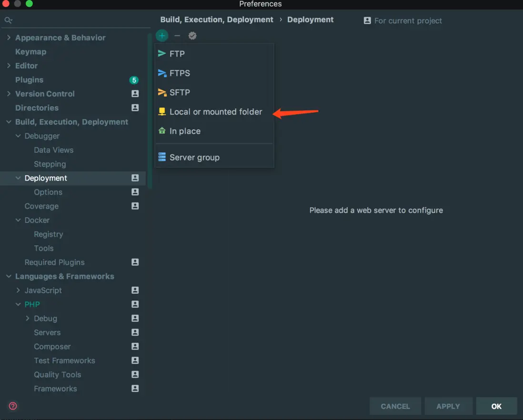The width and height of the screenshot is (523, 420).
Task: Expand the Appearance & Behavior section
Action: click(x=9, y=38)
